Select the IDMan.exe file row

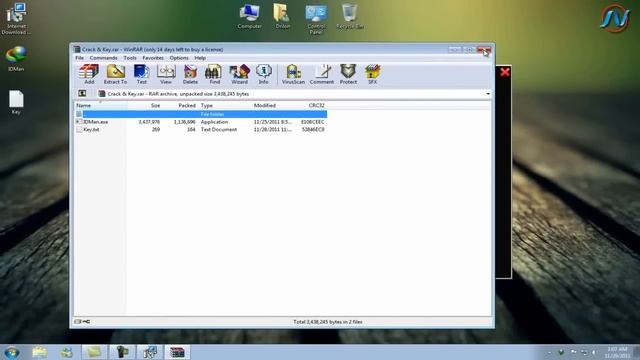click(x=201, y=122)
